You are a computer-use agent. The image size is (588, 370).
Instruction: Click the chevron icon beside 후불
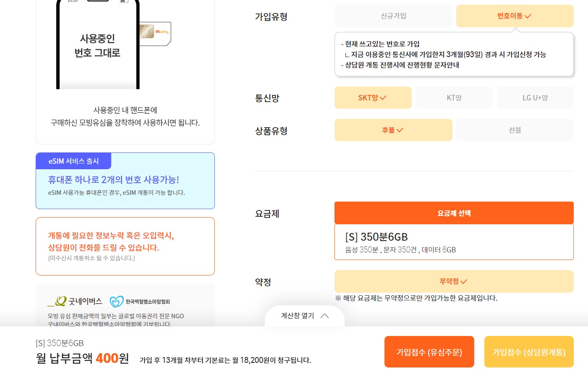point(400,130)
